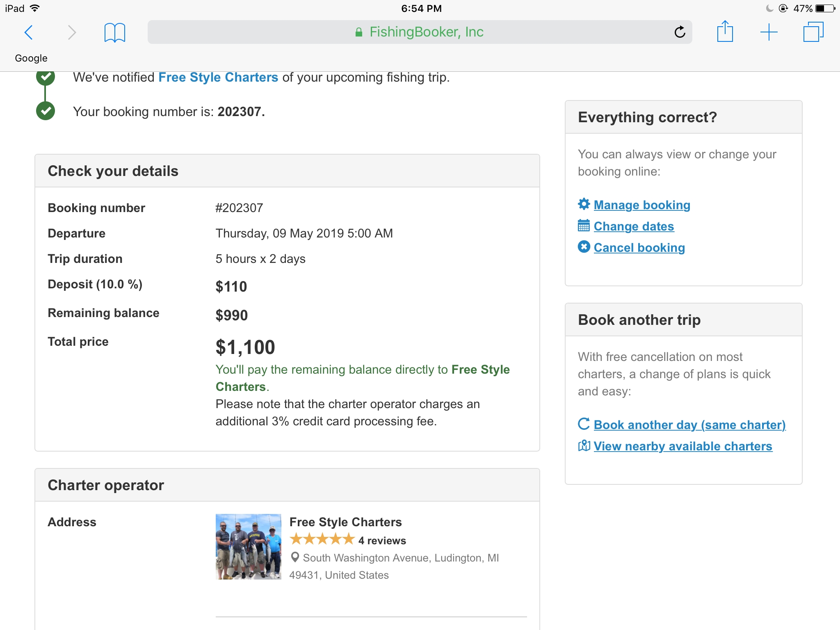
Task: Click the South Washington Avenue address text
Action: [x=394, y=566]
